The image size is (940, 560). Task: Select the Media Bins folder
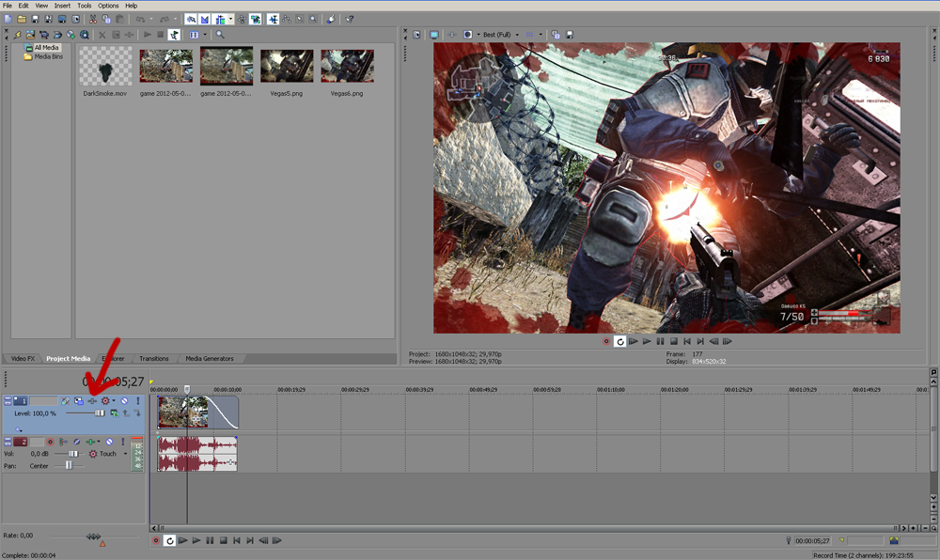point(47,56)
